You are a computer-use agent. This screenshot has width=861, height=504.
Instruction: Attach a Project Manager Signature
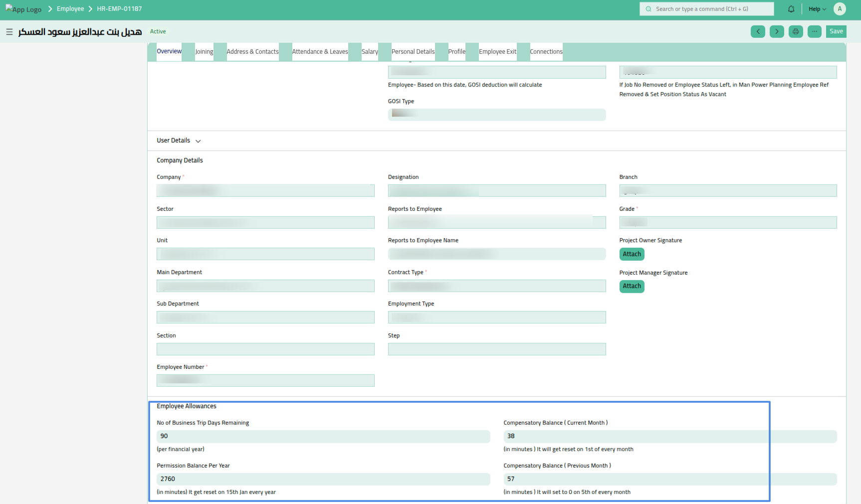coord(632,286)
